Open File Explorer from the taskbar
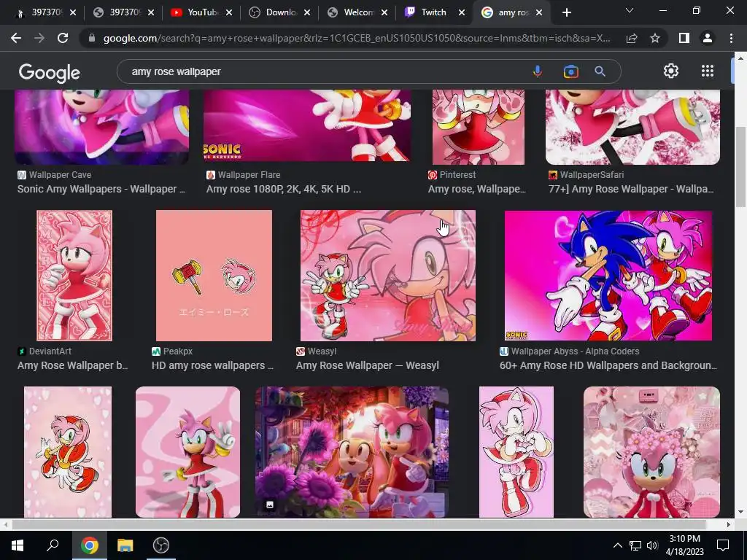The width and height of the screenshot is (747, 560). (x=125, y=545)
